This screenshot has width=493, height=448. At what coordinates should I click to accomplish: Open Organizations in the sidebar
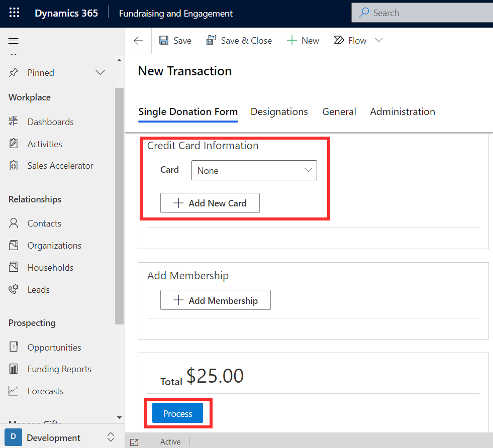pyautogui.click(x=54, y=246)
